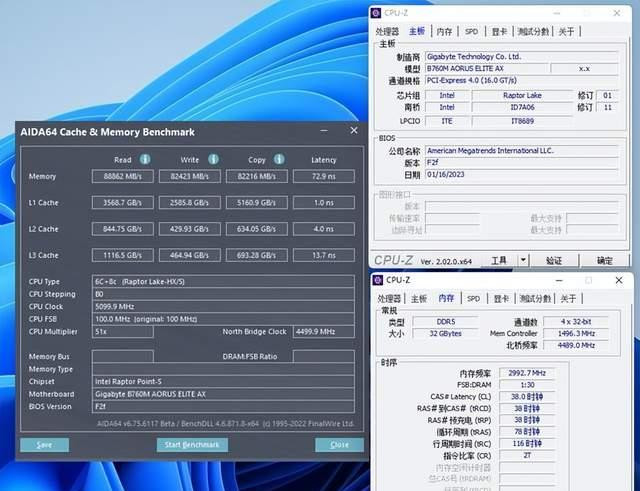The image size is (640, 491).
Task: Click the 验证 button in top CPU-Z
Action: coord(554,260)
